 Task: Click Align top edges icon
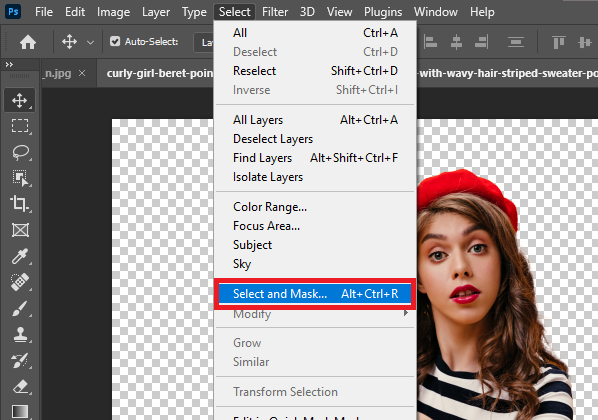point(559,42)
